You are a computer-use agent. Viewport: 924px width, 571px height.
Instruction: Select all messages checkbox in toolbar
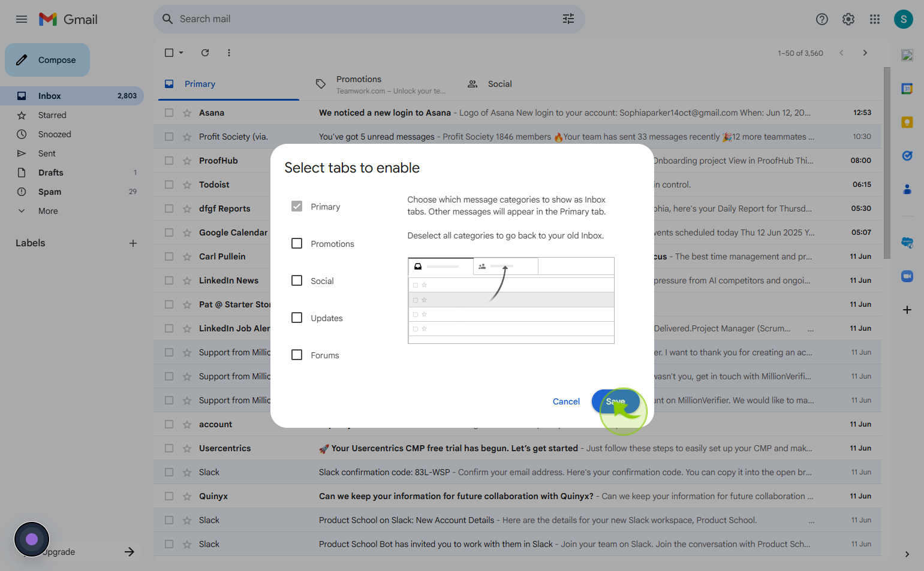pos(169,53)
